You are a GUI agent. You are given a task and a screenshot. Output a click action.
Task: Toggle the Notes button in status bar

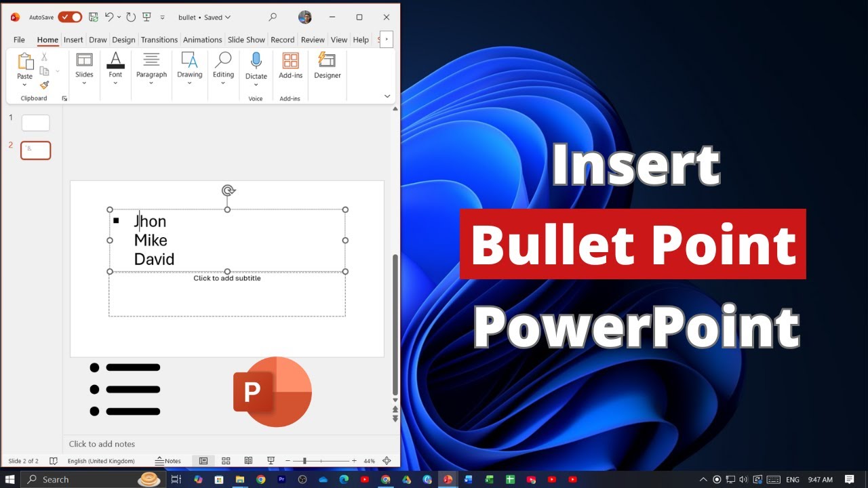tap(168, 461)
